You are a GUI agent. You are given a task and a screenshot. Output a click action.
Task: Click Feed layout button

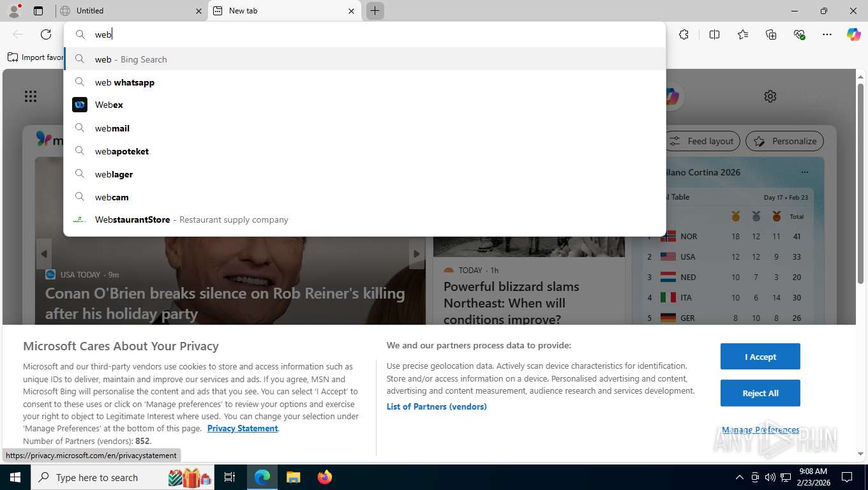tap(702, 141)
